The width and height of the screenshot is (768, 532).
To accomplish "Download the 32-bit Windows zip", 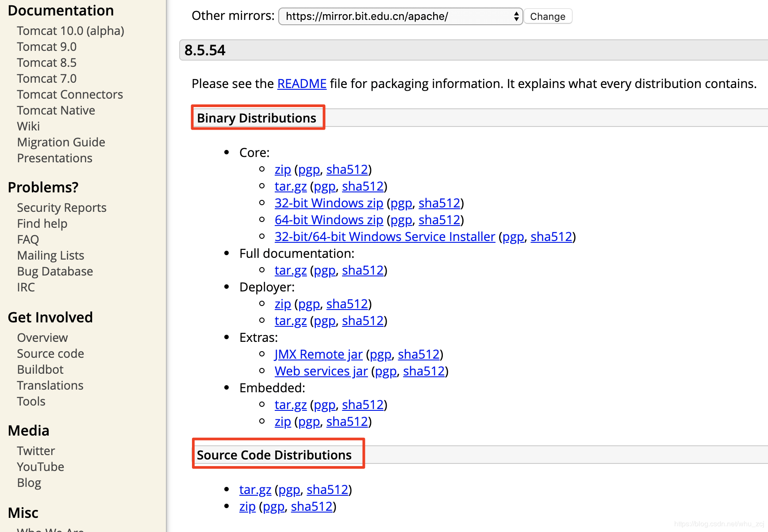I will (329, 203).
